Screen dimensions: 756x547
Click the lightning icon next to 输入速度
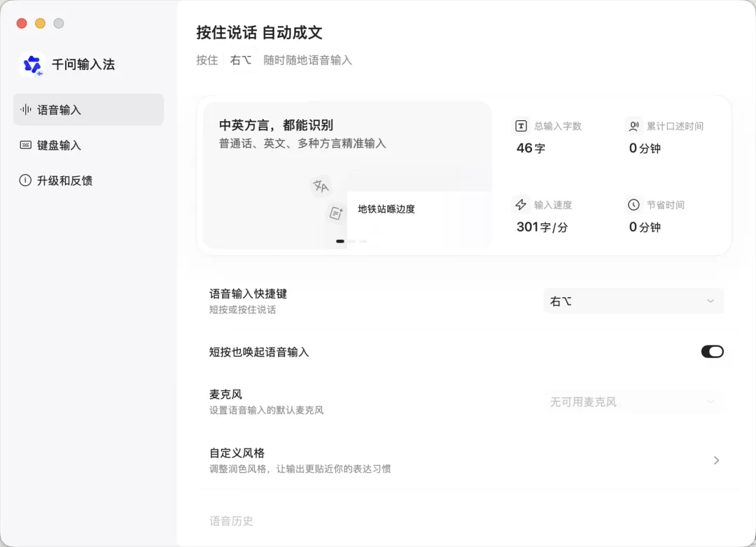[x=521, y=205]
